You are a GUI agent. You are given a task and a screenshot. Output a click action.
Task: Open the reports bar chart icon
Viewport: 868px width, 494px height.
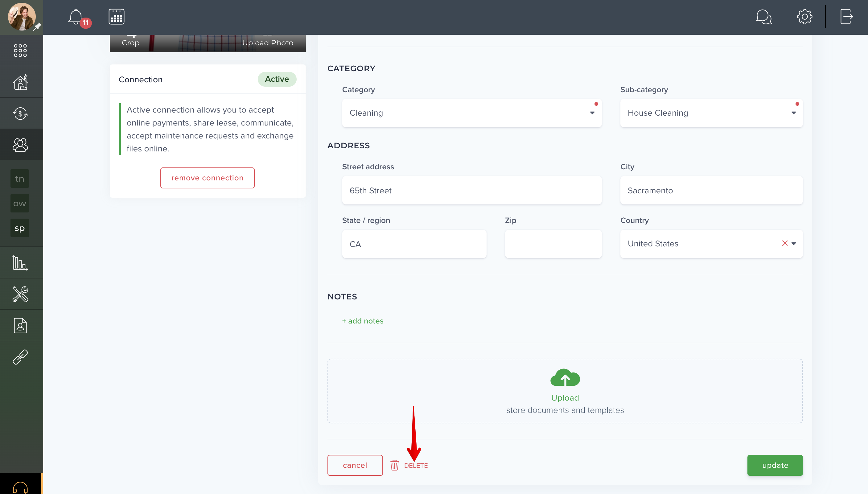pyautogui.click(x=20, y=263)
